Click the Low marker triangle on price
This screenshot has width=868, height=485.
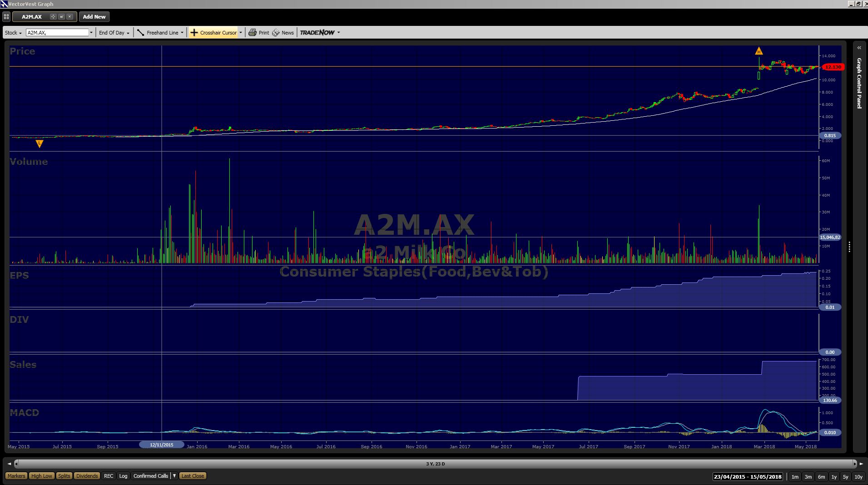click(40, 144)
